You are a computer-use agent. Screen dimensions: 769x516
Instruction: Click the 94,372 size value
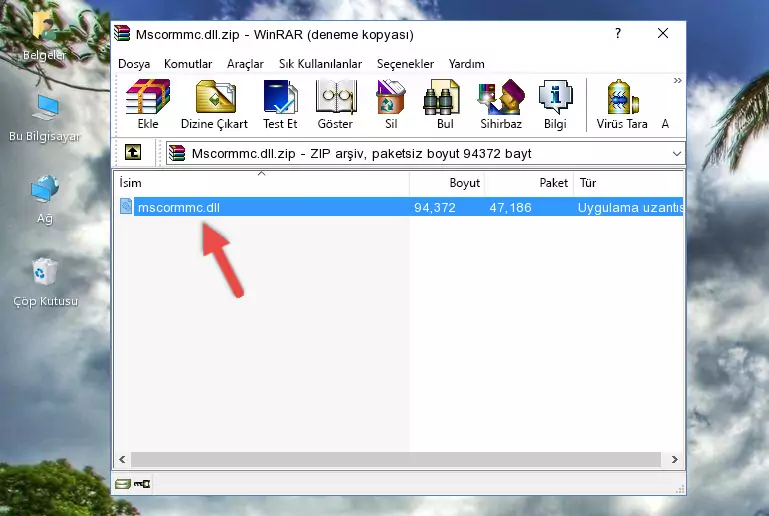coord(435,207)
